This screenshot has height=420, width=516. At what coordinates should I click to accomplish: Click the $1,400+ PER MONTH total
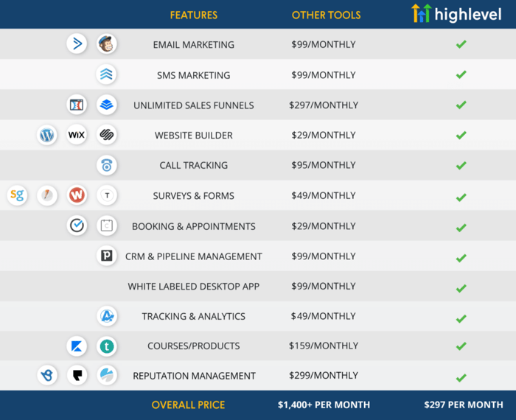point(324,405)
